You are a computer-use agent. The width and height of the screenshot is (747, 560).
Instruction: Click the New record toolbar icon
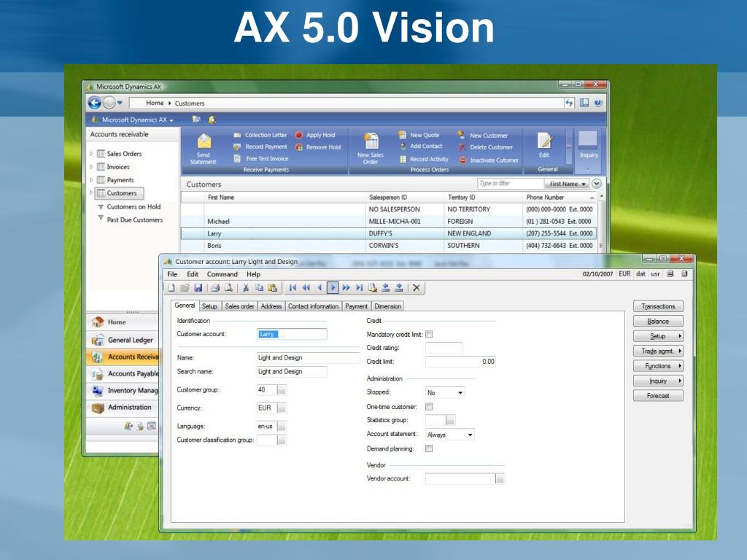pyautogui.click(x=171, y=287)
